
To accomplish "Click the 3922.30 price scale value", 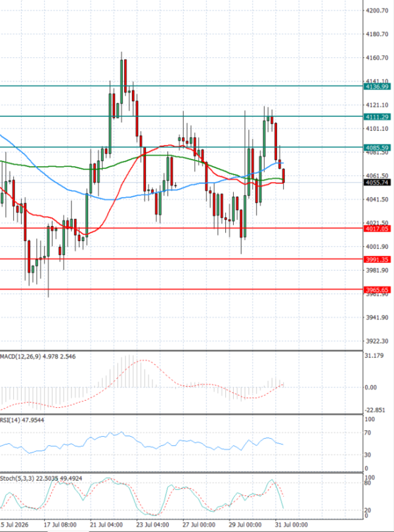I will coord(377,342).
